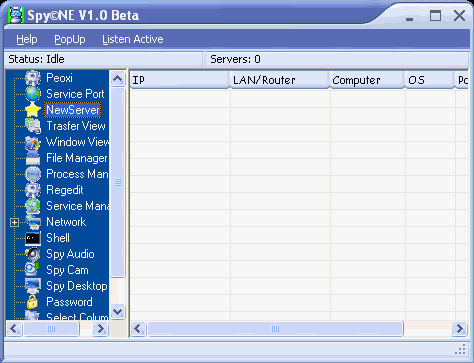Sort by the LAN/Router column header
Viewport: 474px width, 363px height.
[280, 80]
